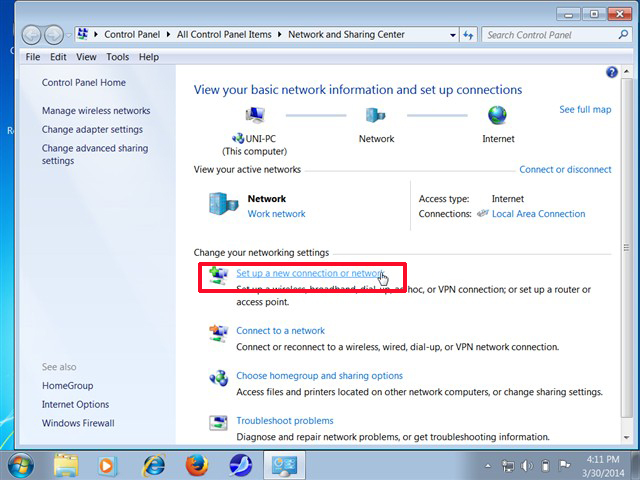The width and height of the screenshot is (640, 480).
Task: Click the forward navigation arrow
Action: (54, 35)
